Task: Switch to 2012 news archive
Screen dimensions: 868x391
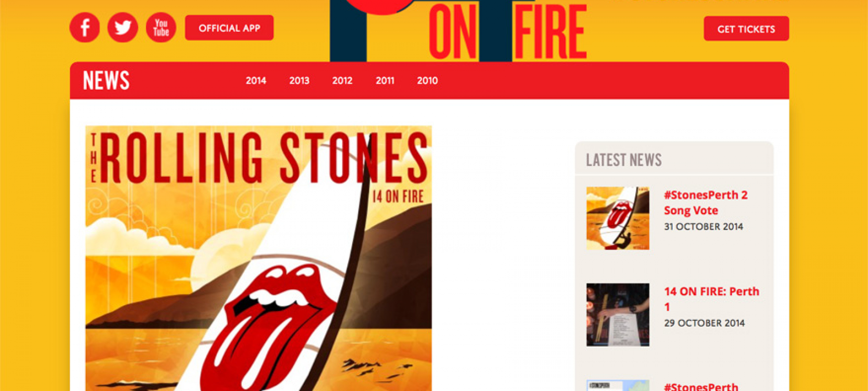Action: [342, 80]
